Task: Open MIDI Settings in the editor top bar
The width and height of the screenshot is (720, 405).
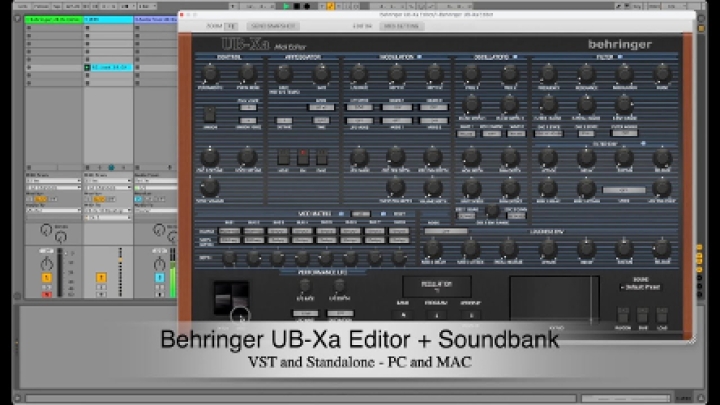Action: click(x=401, y=26)
